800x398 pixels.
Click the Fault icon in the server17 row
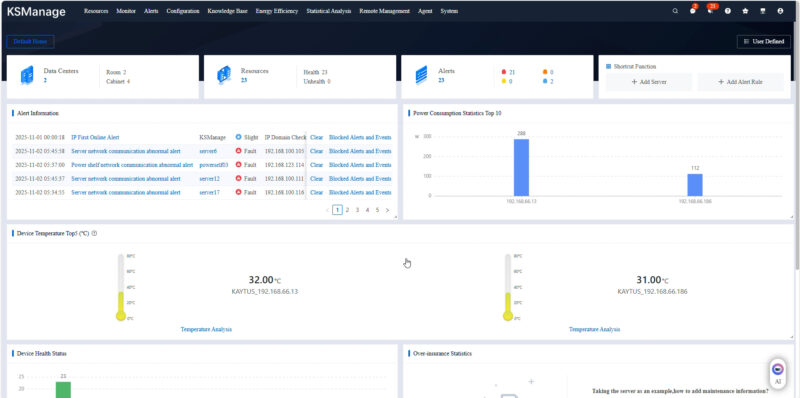(238, 192)
